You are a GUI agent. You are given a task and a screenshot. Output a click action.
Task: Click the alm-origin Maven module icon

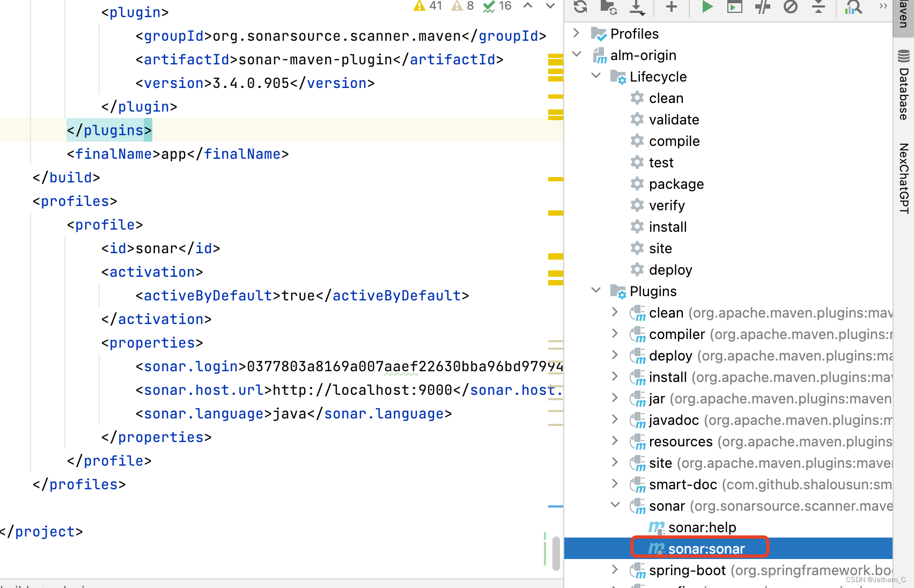pos(600,55)
